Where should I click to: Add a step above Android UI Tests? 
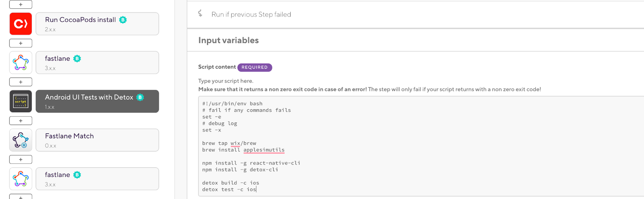[21, 82]
